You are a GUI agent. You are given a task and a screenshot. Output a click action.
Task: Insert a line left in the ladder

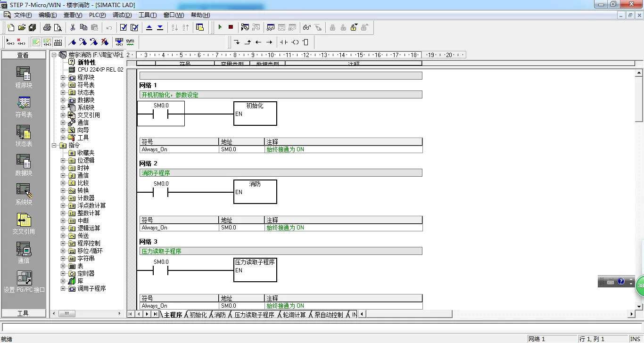tap(258, 42)
